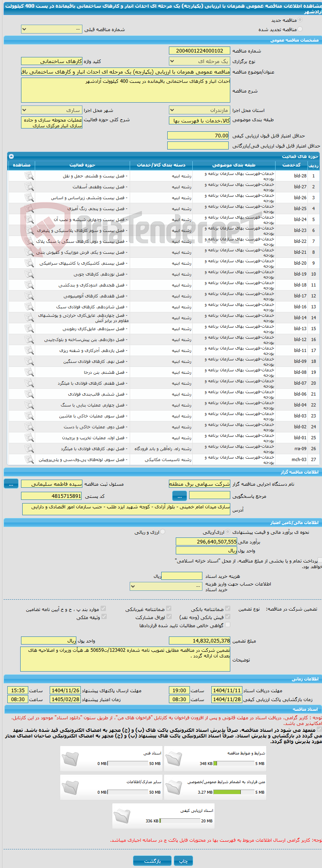Image resolution: width=322 pixels, height=868 pixels.
Task: Click the شماره مناقصه input field
Action: click(200, 51)
